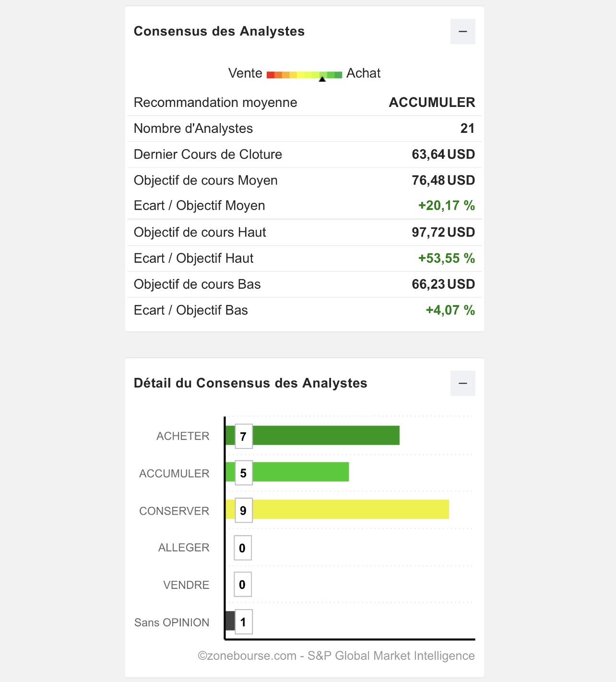Image resolution: width=616 pixels, height=682 pixels.
Task: Collapse the Consensus des Analystes panel
Action: (x=462, y=32)
